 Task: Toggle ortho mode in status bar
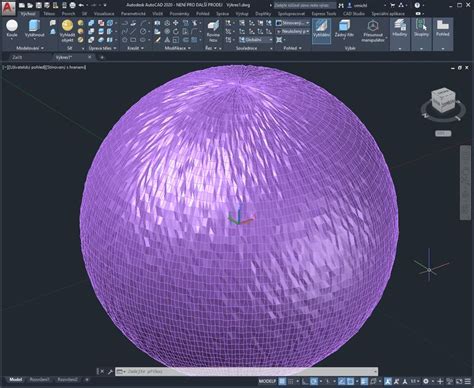click(x=305, y=381)
